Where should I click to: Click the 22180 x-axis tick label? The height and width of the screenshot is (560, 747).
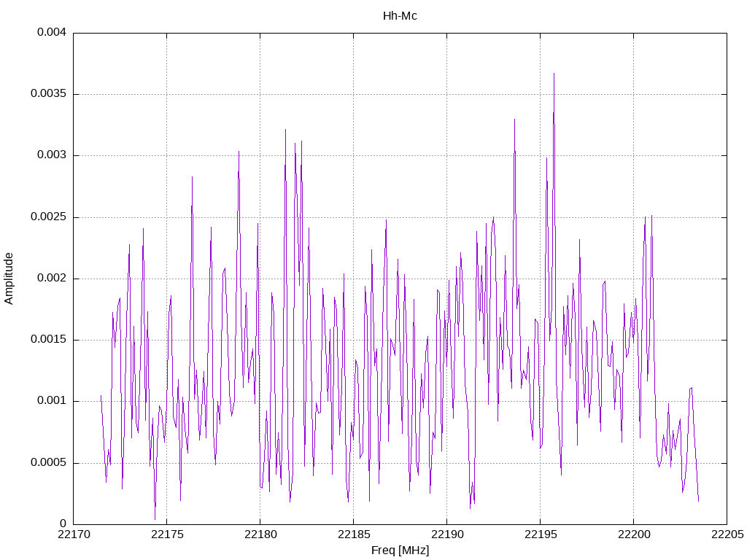[x=260, y=534]
